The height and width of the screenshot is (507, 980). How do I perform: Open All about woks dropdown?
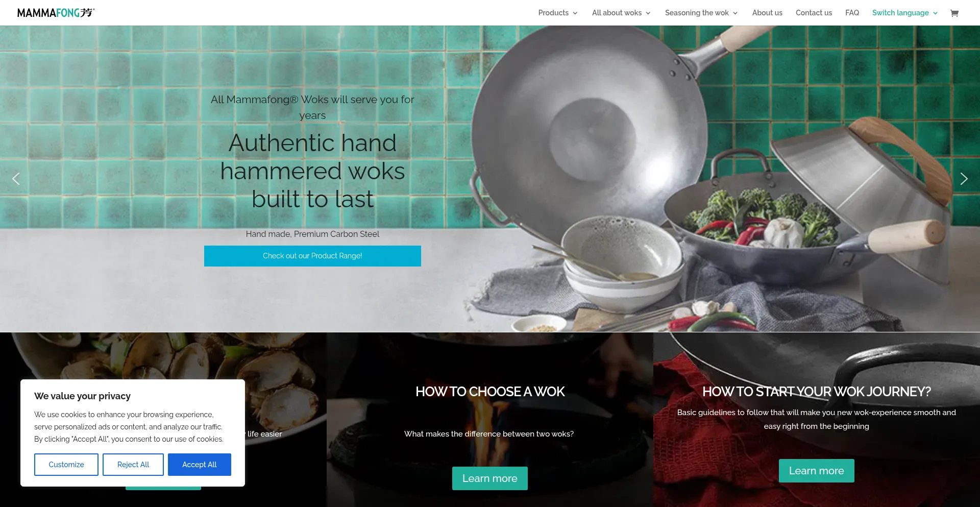coord(621,13)
